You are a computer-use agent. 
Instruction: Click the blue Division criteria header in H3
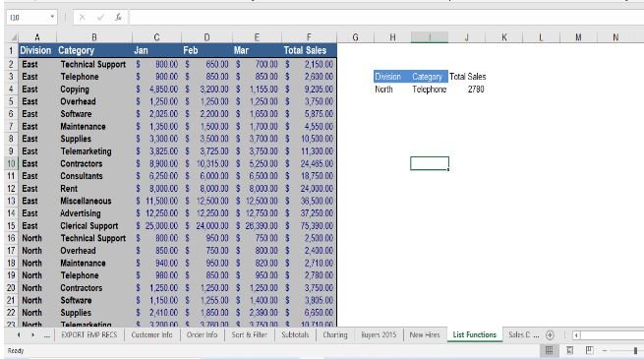tap(392, 77)
